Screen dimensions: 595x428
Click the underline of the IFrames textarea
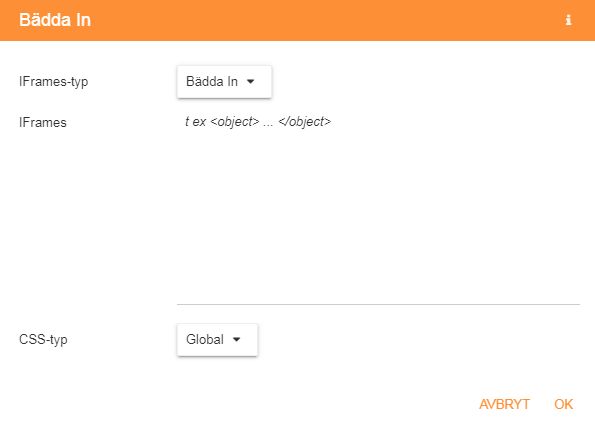(x=378, y=304)
